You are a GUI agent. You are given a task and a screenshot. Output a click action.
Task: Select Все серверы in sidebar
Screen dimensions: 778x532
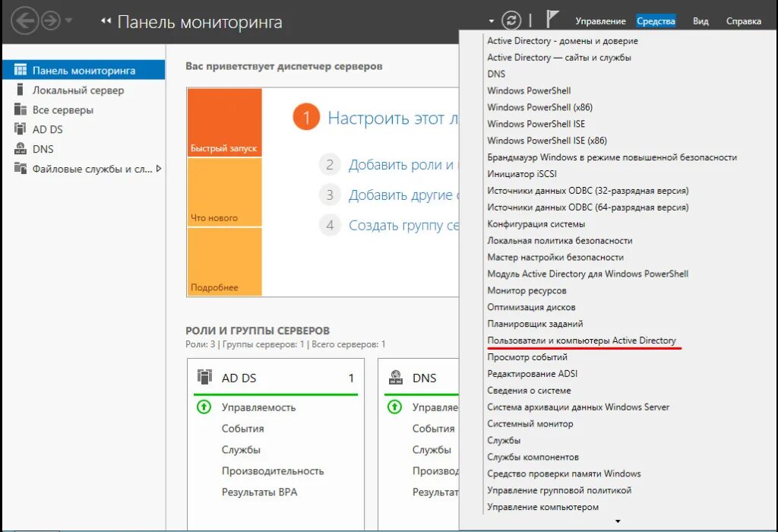coord(84,109)
